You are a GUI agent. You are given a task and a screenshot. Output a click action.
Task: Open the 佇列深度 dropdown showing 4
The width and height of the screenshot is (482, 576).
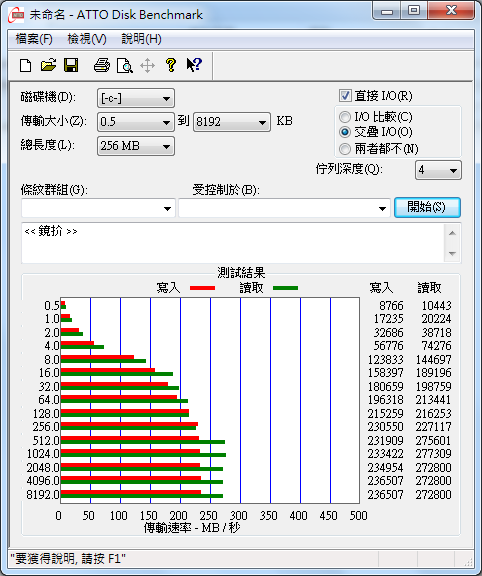(438, 170)
